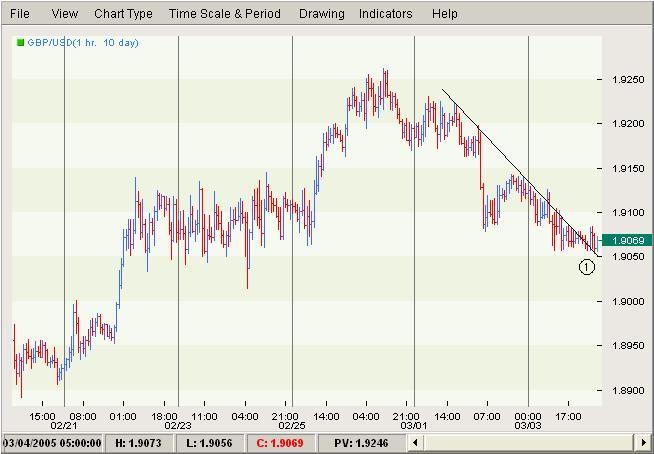Open the Indicators menu
The image size is (654, 454).
click(385, 14)
